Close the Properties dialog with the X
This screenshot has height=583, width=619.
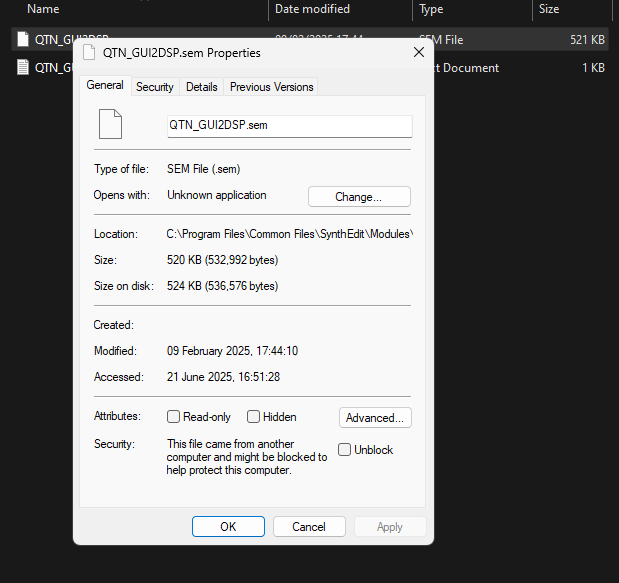[x=418, y=53]
